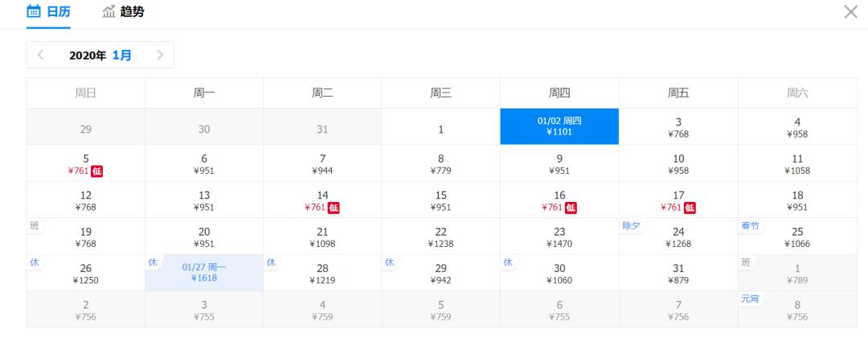Choose January 16 with low price ¥761
Viewport: 868px width, 338px height.
point(559,200)
